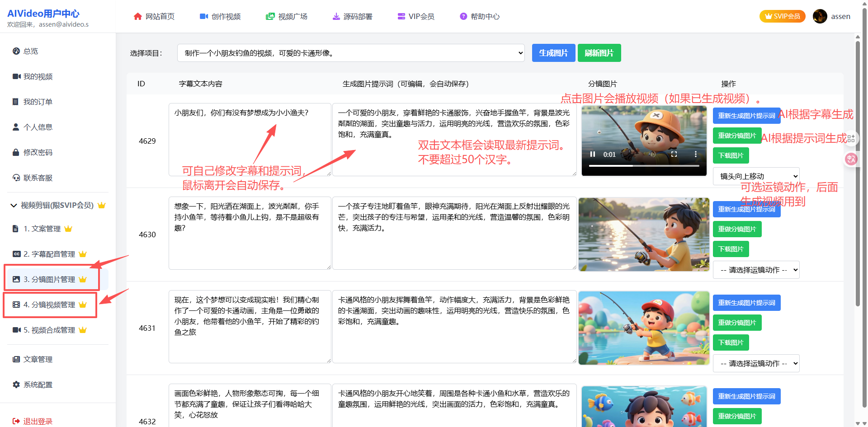Open the 帮助中心 question mark icon
Screen dimensions: 868x427
(x=463, y=17)
